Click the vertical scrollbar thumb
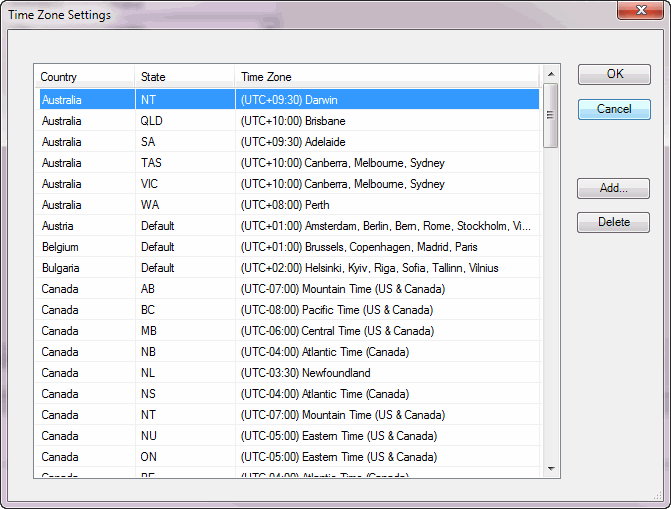This screenshot has height=509, width=671. [550, 115]
